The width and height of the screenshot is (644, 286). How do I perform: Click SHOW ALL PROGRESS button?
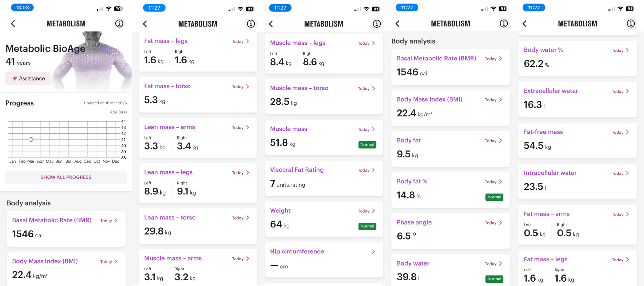pos(66,177)
